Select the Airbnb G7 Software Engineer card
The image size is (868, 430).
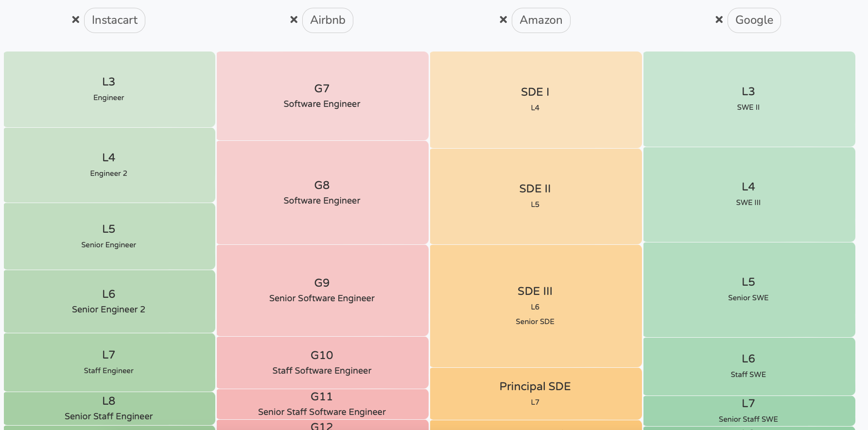click(x=322, y=96)
